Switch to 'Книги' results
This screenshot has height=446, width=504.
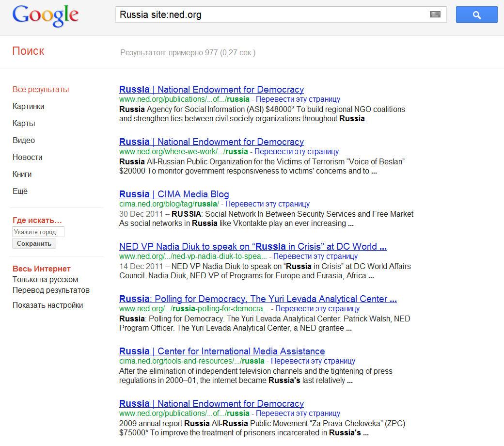(x=22, y=175)
